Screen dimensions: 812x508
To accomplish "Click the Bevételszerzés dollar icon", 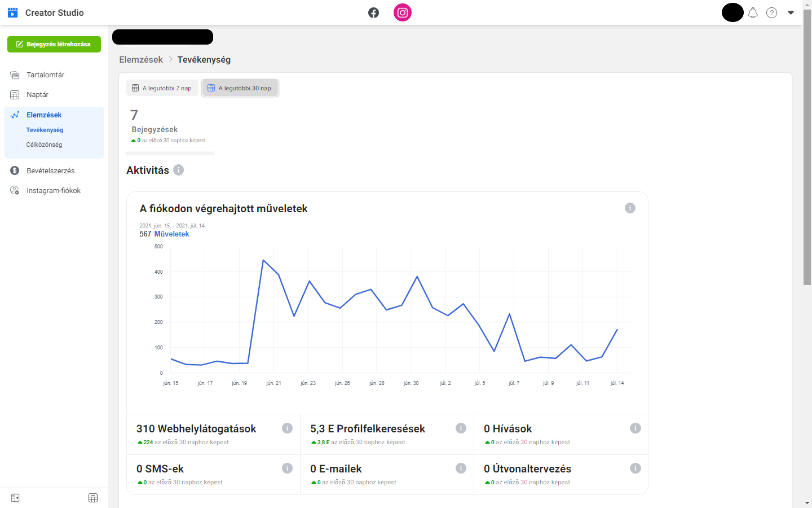I will point(15,170).
